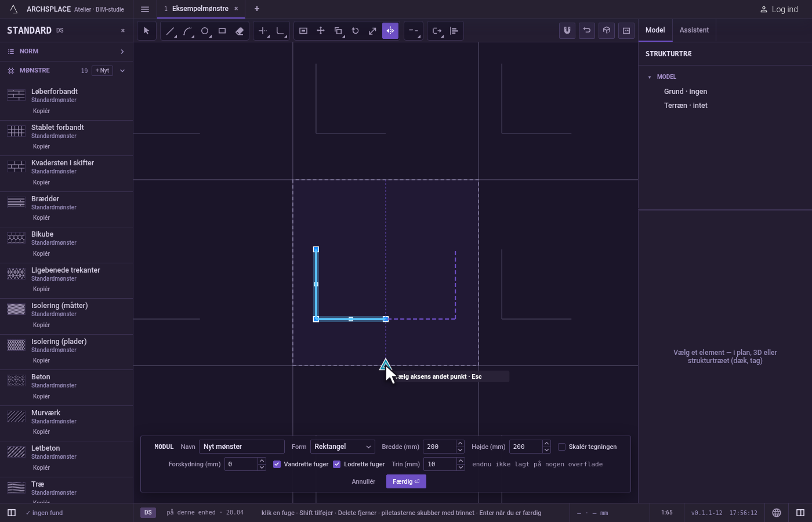Open the Form dropdown showing Rektangel
The height and width of the screenshot is (522, 812).
[x=343, y=447]
